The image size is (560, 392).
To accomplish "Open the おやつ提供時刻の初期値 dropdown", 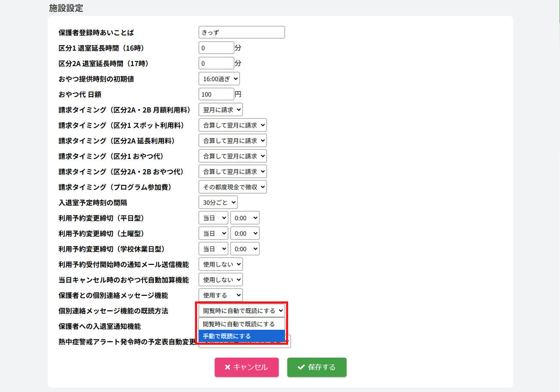I will 219,79.
